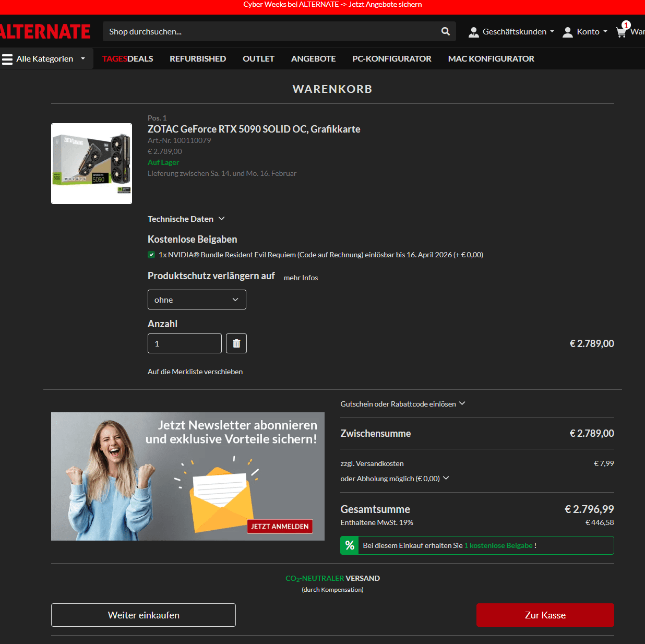The image size is (645, 644).
Task: Click the Lieferung zwischen Sa. 14. text
Action: click(x=222, y=173)
